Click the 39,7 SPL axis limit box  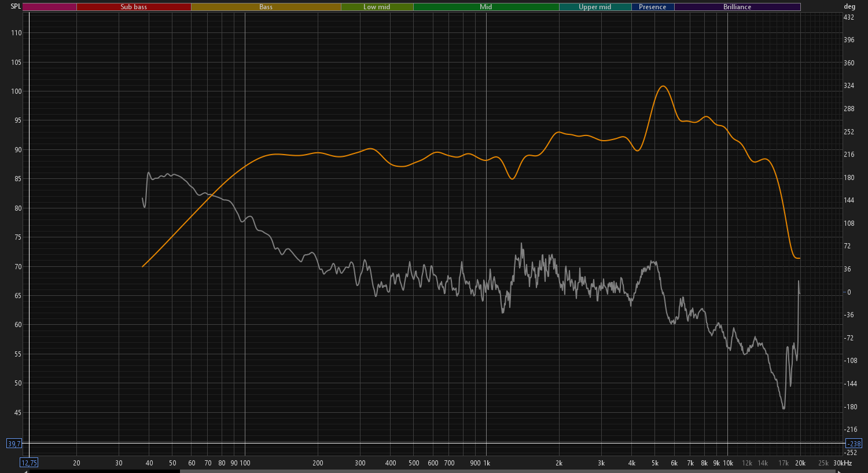point(14,444)
